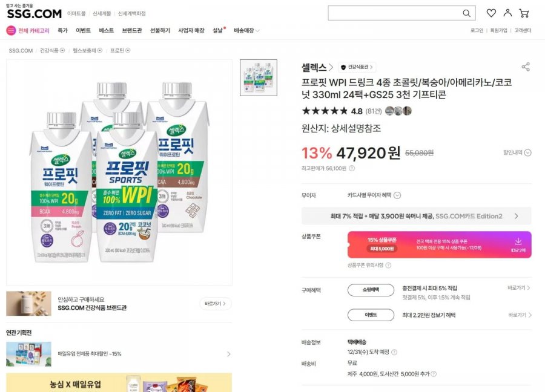Click the help icon beside 최고판매가
This screenshot has width=545, height=392.
352,168
